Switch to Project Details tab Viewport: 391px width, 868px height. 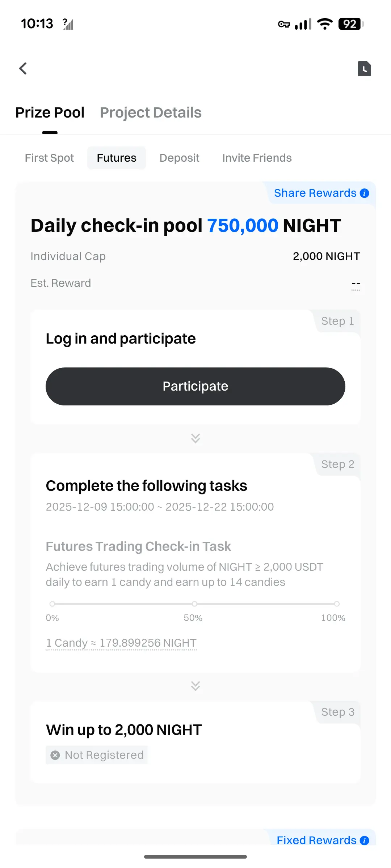click(151, 112)
